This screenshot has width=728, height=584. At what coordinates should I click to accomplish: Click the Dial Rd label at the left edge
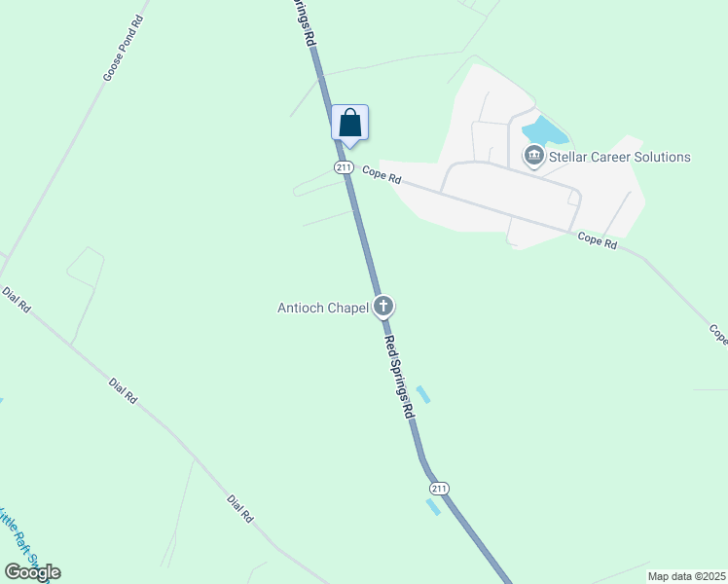pyautogui.click(x=17, y=300)
